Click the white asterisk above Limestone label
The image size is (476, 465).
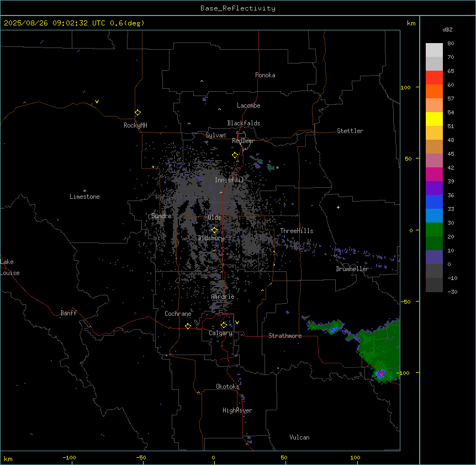84,191
